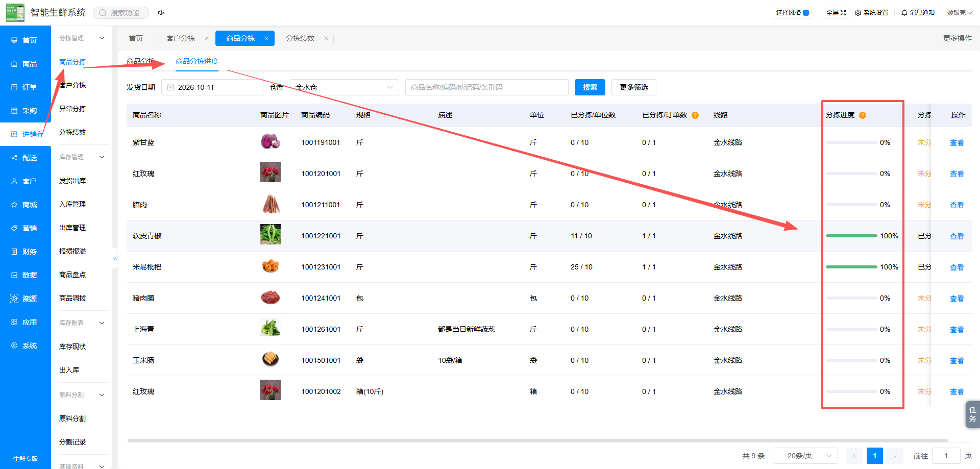Close the 商品分拣 tab
This screenshot has width=980, height=469.
(x=266, y=38)
